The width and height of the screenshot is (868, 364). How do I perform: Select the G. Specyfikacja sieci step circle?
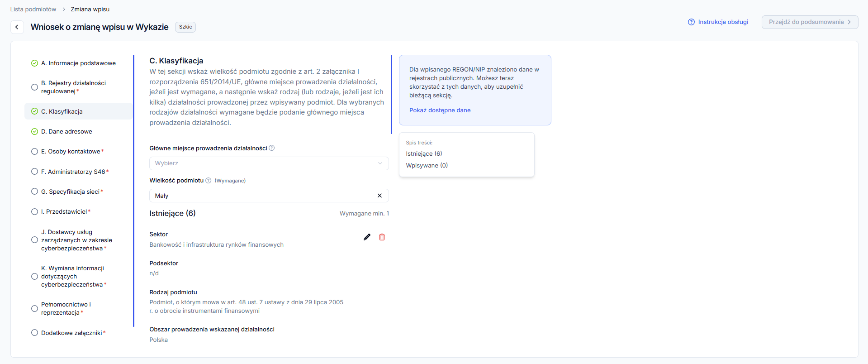pyautogui.click(x=34, y=192)
